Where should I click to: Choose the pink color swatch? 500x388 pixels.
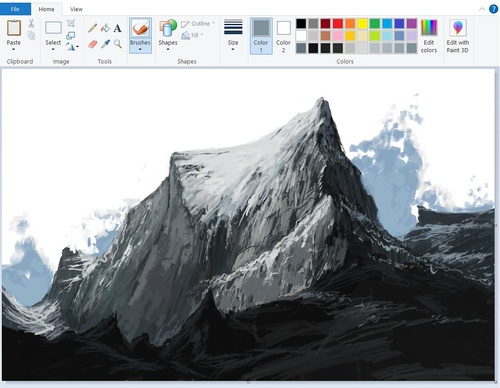pos(338,36)
